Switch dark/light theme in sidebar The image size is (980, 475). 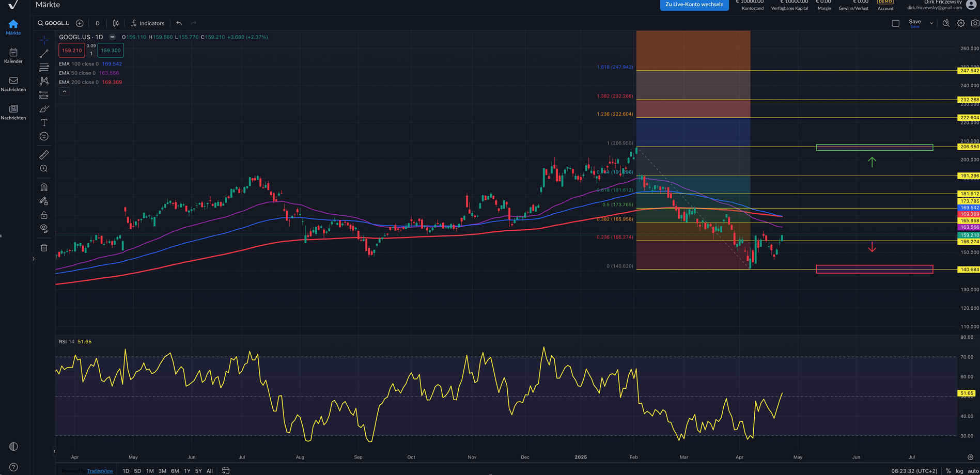[x=13, y=447]
